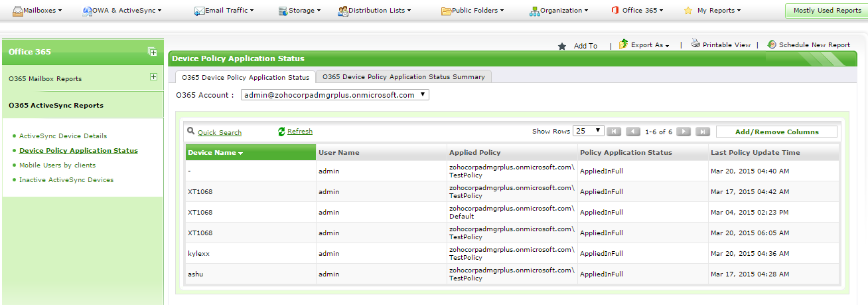Sort by Last Policy Update Time header
This screenshot has width=868, height=305.
pos(774,152)
